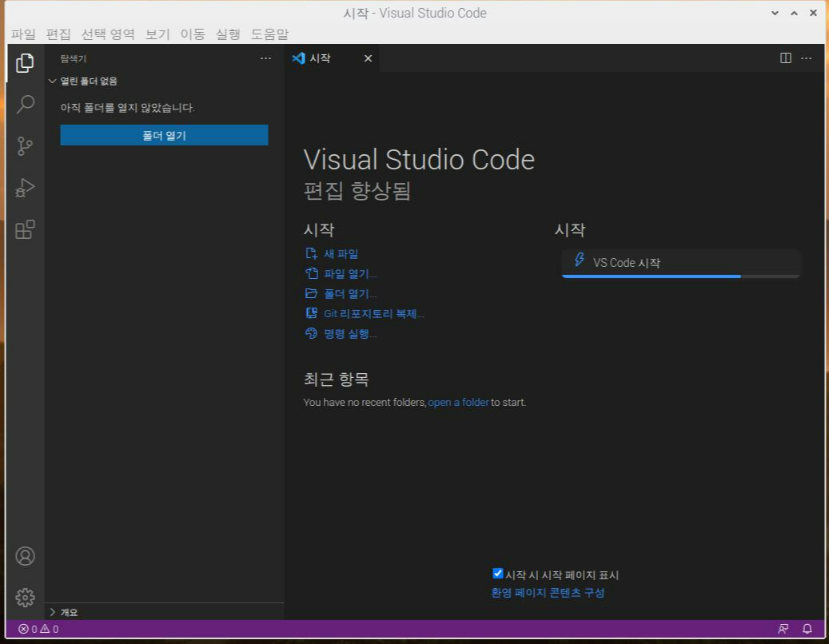Open the explorer panel ellipsis menu
Viewport: 829px width, 644px height.
point(265,58)
